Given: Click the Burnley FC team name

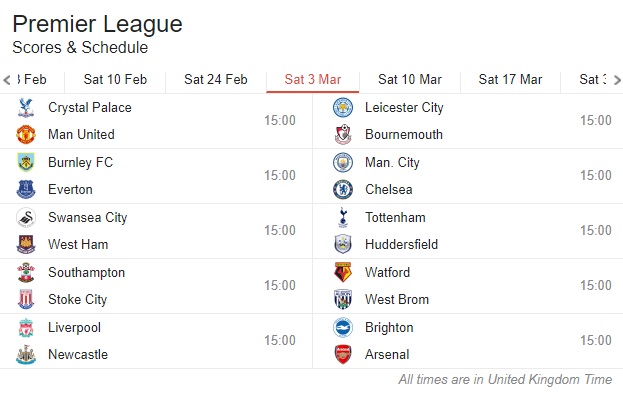Looking at the screenshot, I should click(81, 162).
